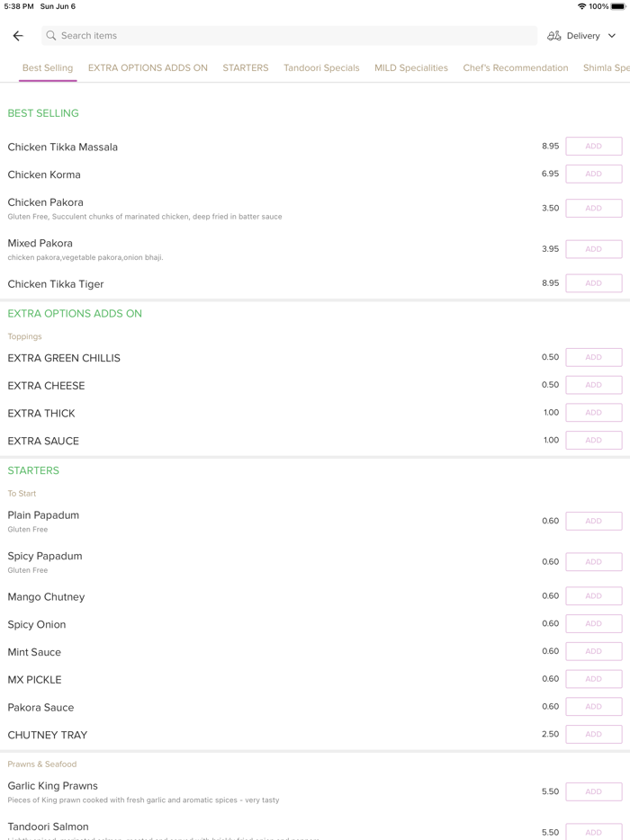Add Chicken Korma to order

point(593,174)
